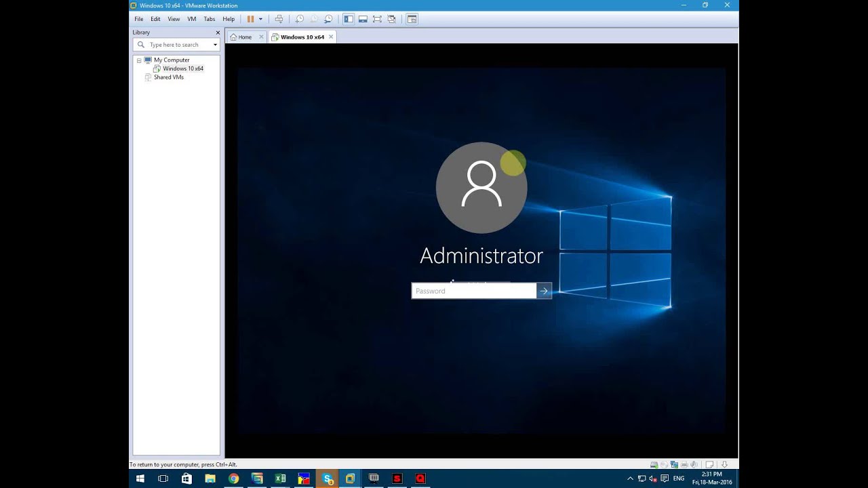The width and height of the screenshot is (868, 488).
Task: Select My Computer in the Library
Action: tap(172, 60)
